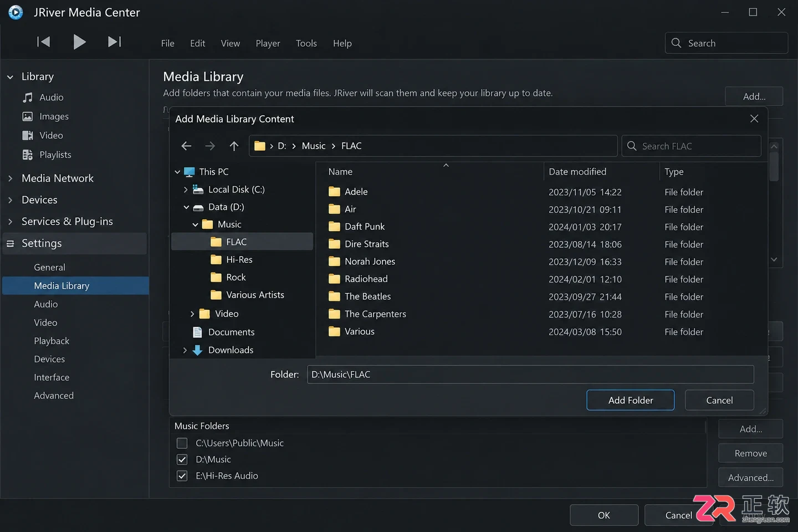Open the Daft Punk folder
The image size is (798, 532).
coord(364,227)
